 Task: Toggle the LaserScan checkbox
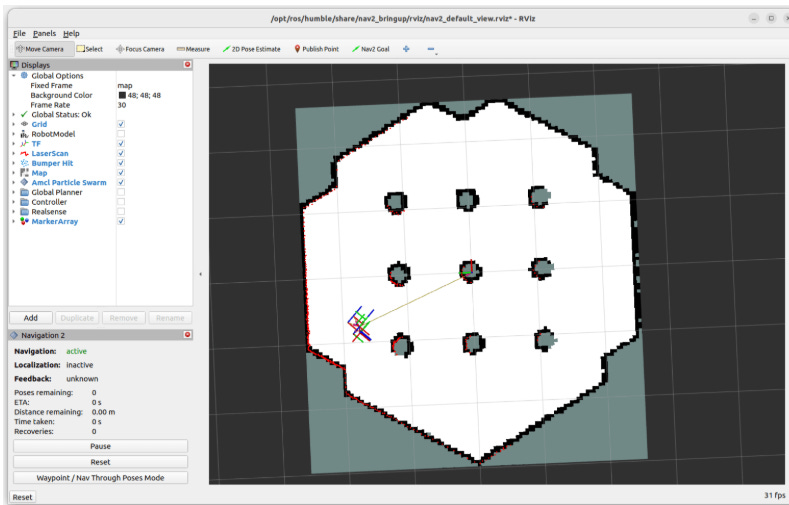coord(121,153)
